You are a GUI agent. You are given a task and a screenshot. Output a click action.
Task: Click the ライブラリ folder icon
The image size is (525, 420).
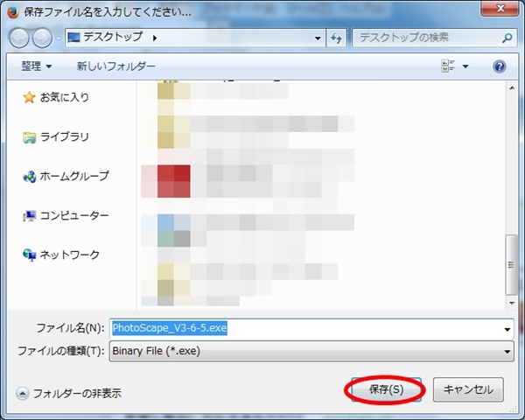(29, 137)
